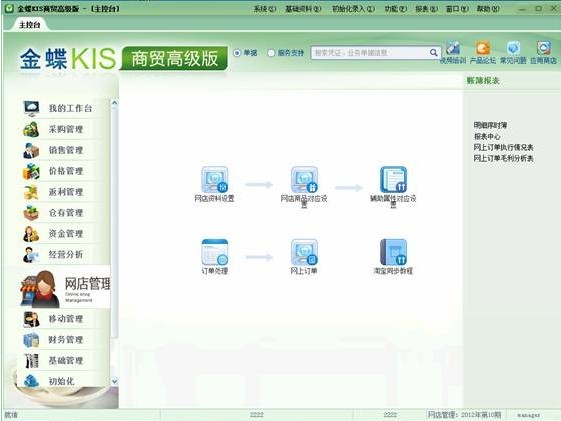This screenshot has height=421, width=561.
Task: Open the 辅助属性对应设置 icon
Action: 393,180
